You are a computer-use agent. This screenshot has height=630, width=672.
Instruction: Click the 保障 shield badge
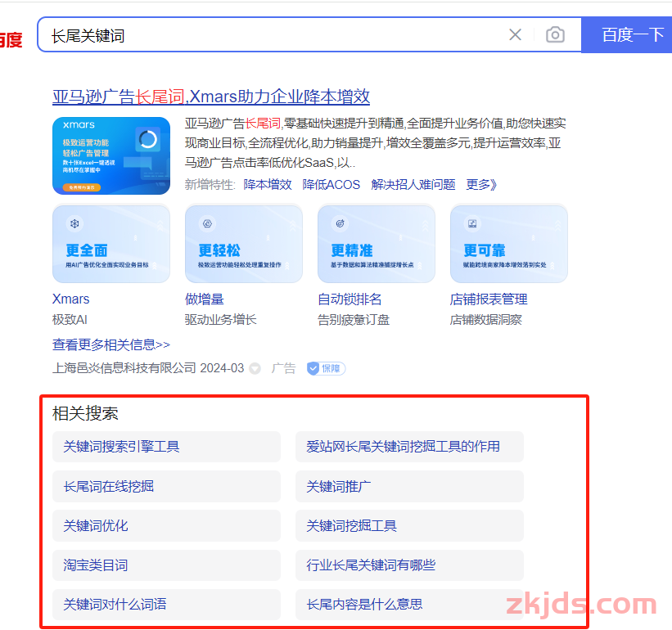[x=326, y=368]
